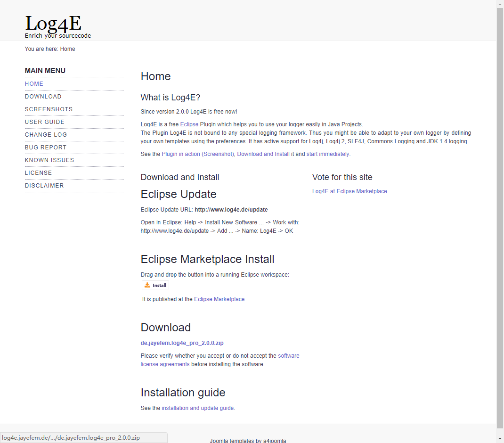Image resolution: width=504 pixels, height=443 pixels.
Task: Click 'You are here: Home' breadcrumb
Action: (x=50, y=49)
